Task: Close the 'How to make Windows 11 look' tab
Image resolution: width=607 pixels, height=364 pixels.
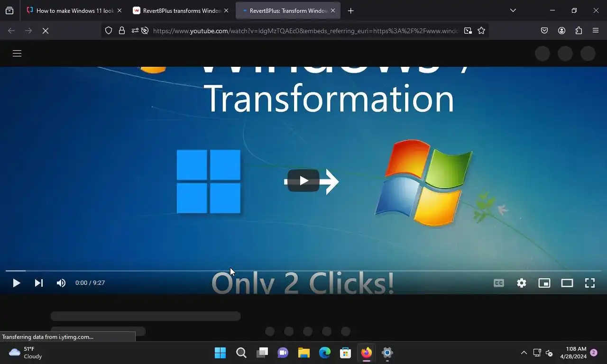Action: (119, 10)
